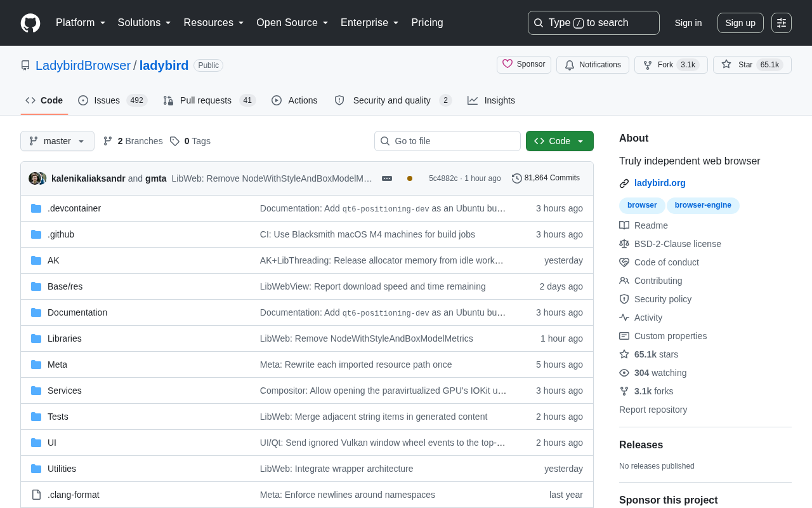This screenshot has width=812, height=508.
Task: Open the Pricing page
Action: pyautogui.click(x=427, y=23)
